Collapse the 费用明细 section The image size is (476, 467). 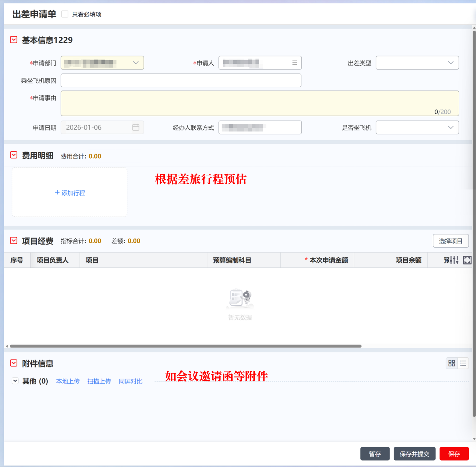[x=14, y=155]
